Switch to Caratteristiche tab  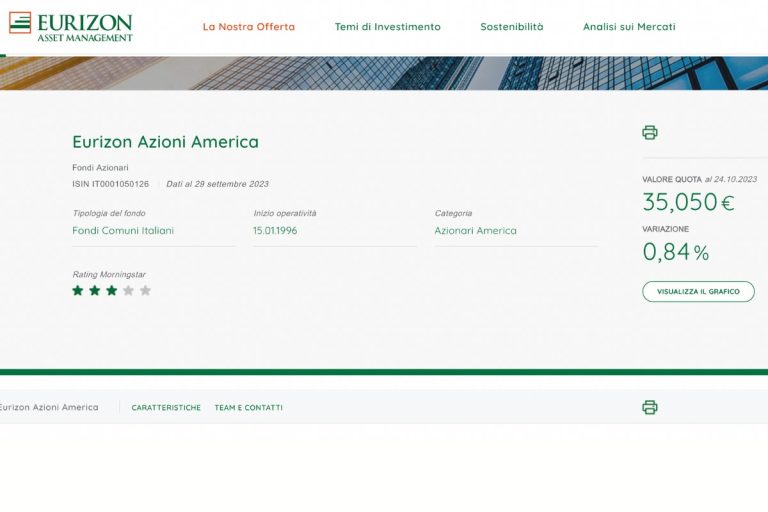tap(166, 408)
